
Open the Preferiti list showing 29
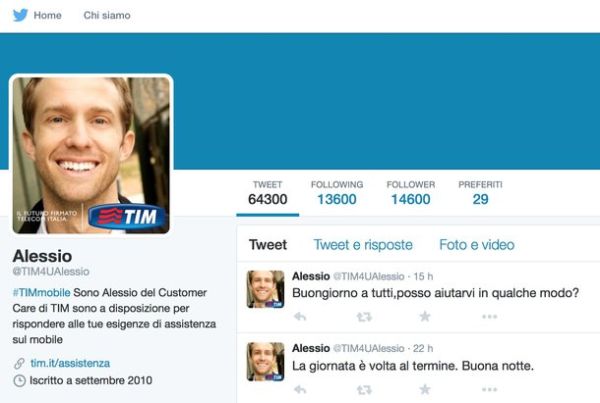(480, 193)
